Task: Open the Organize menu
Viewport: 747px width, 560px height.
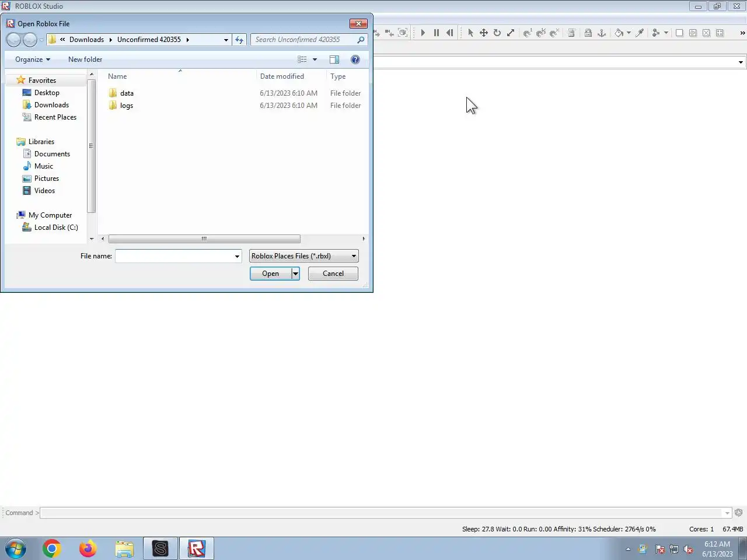Action: tap(33, 60)
